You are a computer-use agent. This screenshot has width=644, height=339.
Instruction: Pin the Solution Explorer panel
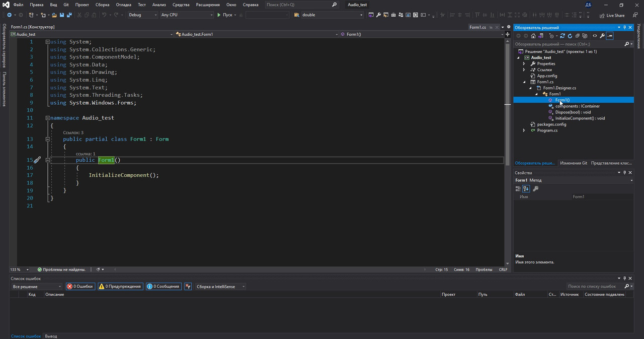[x=624, y=27]
